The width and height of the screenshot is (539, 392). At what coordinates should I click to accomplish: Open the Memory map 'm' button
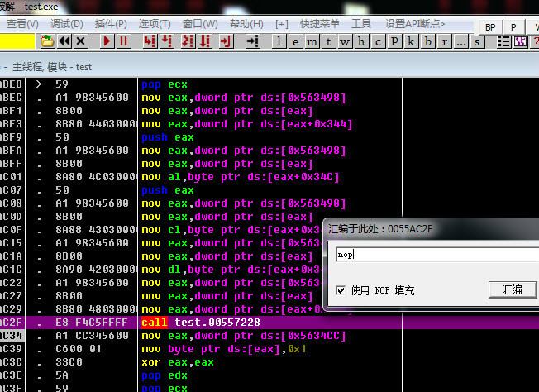coord(312,41)
